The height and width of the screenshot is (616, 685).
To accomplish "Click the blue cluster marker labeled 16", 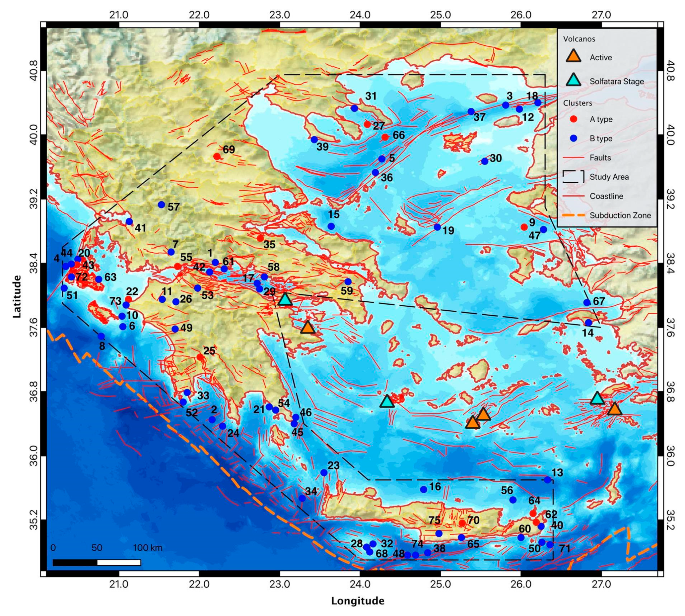I will (423, 489).
